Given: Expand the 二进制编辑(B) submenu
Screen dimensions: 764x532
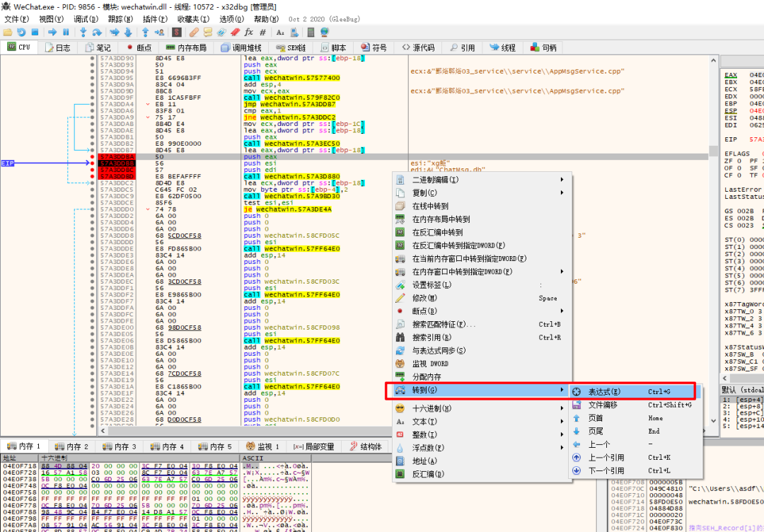Looking at the screenshot, I should click(x=482, y=180).
